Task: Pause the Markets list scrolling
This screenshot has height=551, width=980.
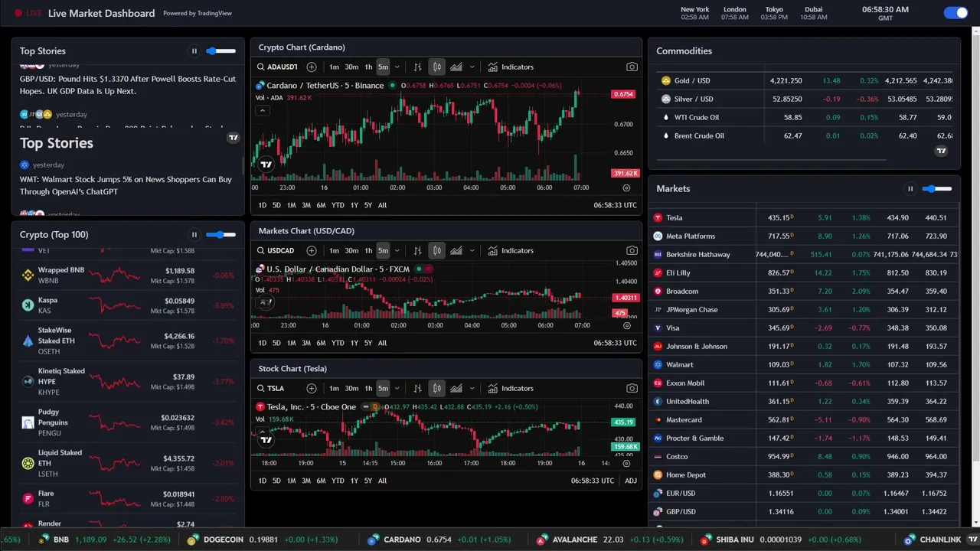Action: [910, 189]
